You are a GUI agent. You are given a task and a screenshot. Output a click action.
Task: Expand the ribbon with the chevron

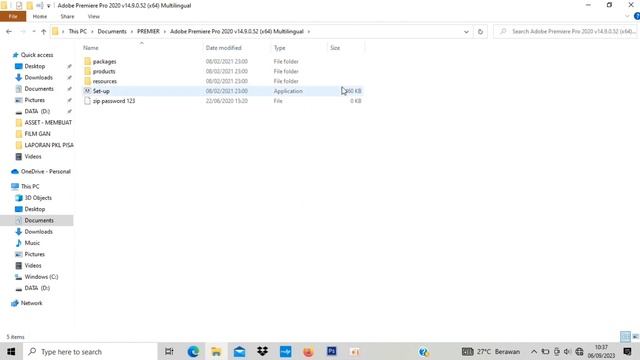pyautogui.click(x=627, y=16)
